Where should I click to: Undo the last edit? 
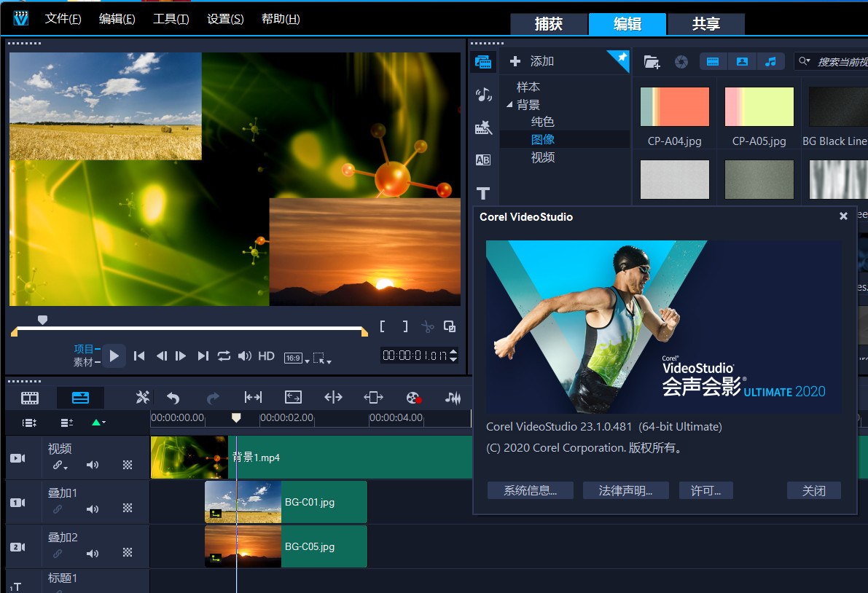click(x=173, y=398)
